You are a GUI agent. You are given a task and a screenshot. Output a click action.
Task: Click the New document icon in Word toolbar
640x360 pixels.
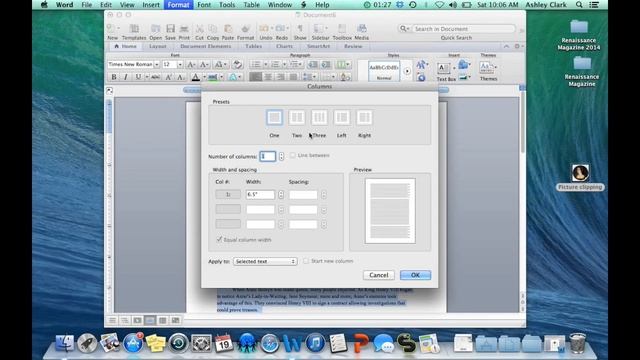[111, 28]
